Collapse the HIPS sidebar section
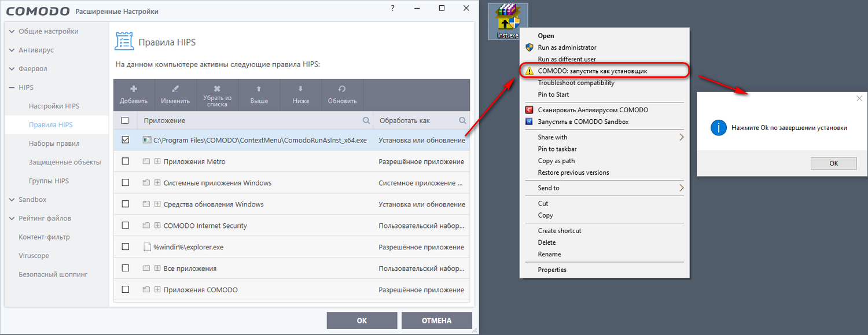 tap(13, 87)
